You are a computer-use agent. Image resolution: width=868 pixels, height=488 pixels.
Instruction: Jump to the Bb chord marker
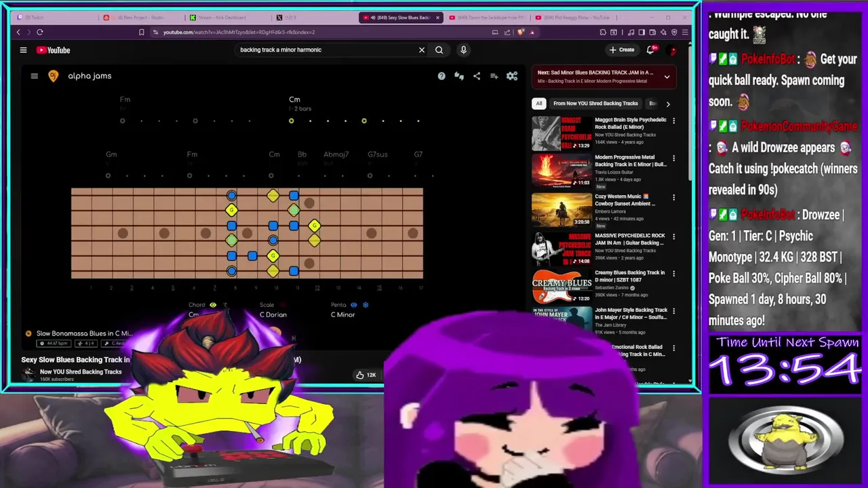click(x=302, y=155)
